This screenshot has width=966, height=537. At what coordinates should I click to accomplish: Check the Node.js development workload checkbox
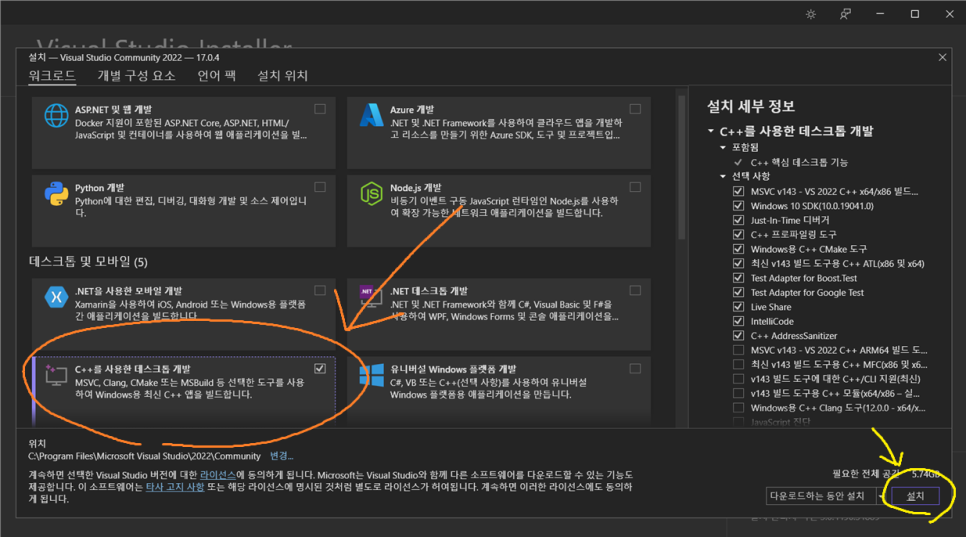635,187
